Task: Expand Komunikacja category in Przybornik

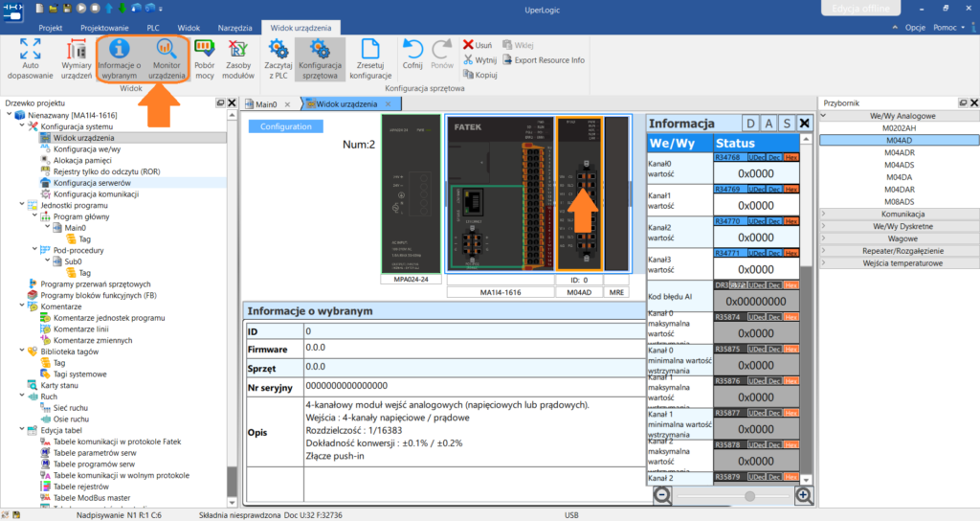Action: point(899,214)
